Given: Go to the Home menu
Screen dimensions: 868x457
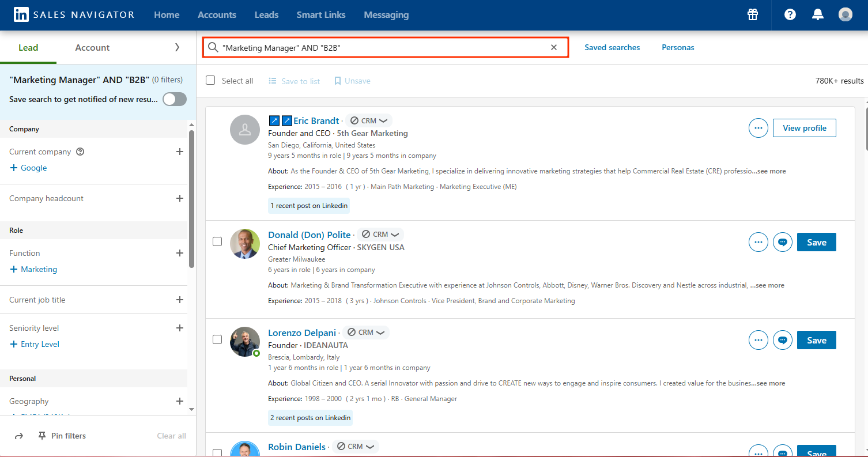Looking at the screenshot, I should pyautogui.click(x=167, y=15).
